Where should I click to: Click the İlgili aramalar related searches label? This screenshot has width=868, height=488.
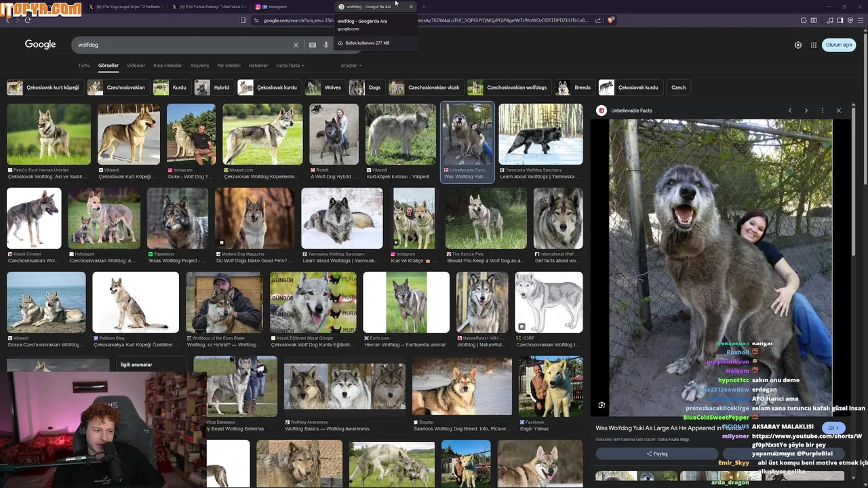(x=136, y=365)
